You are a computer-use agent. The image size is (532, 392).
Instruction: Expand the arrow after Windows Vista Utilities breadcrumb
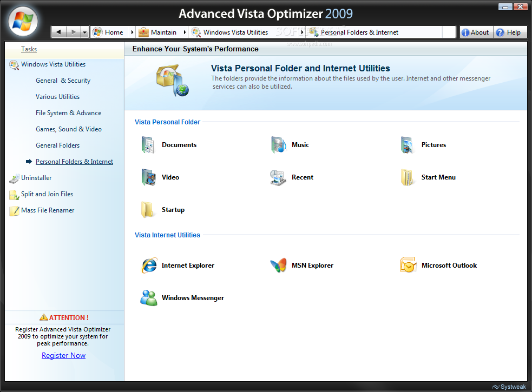point(302,32)
